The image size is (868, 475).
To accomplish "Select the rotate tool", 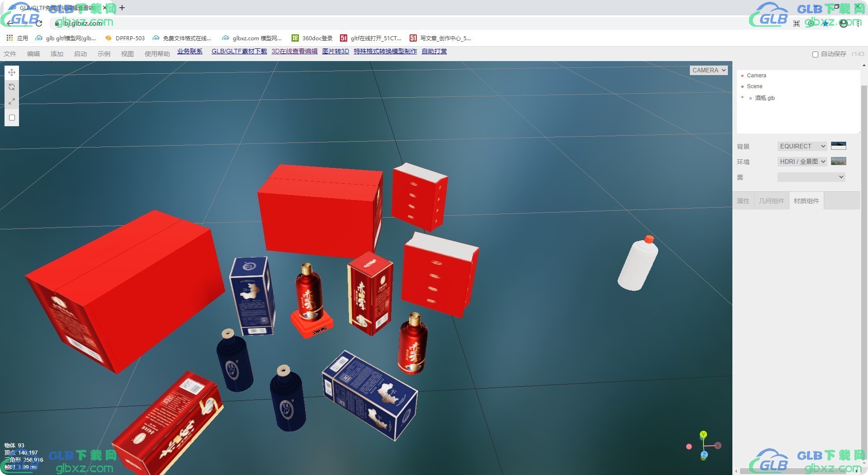I will click(12, 87).
